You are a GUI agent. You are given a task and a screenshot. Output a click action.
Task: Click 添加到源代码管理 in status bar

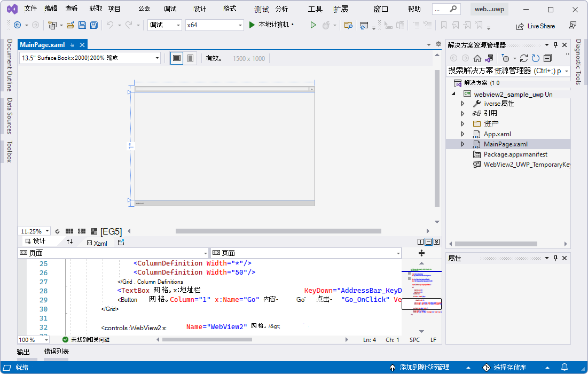pyautogui.click(x=419, y=367)
